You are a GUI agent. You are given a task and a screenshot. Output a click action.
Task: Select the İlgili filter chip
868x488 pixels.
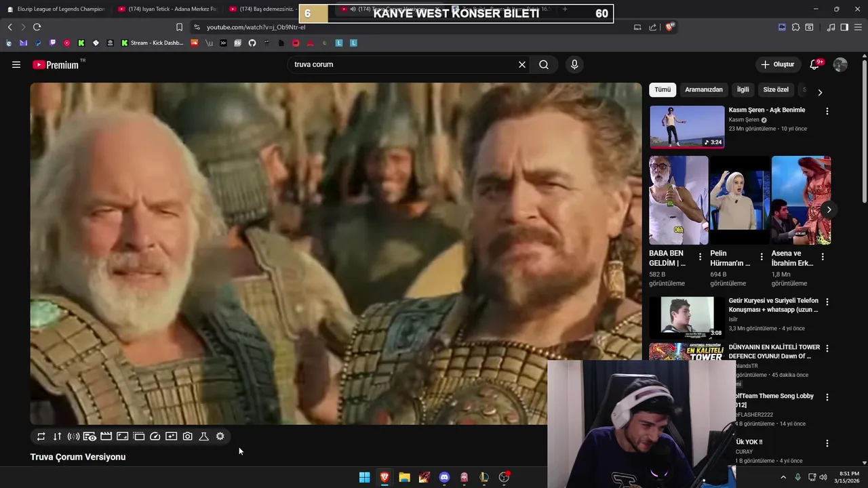pyautogui.click(x=743, y=89)
